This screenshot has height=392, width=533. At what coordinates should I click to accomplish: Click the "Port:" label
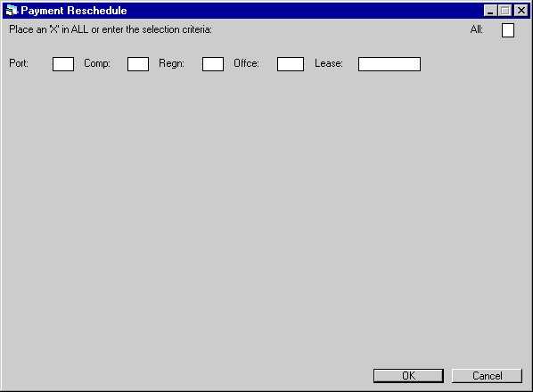[x=19, y=63]
